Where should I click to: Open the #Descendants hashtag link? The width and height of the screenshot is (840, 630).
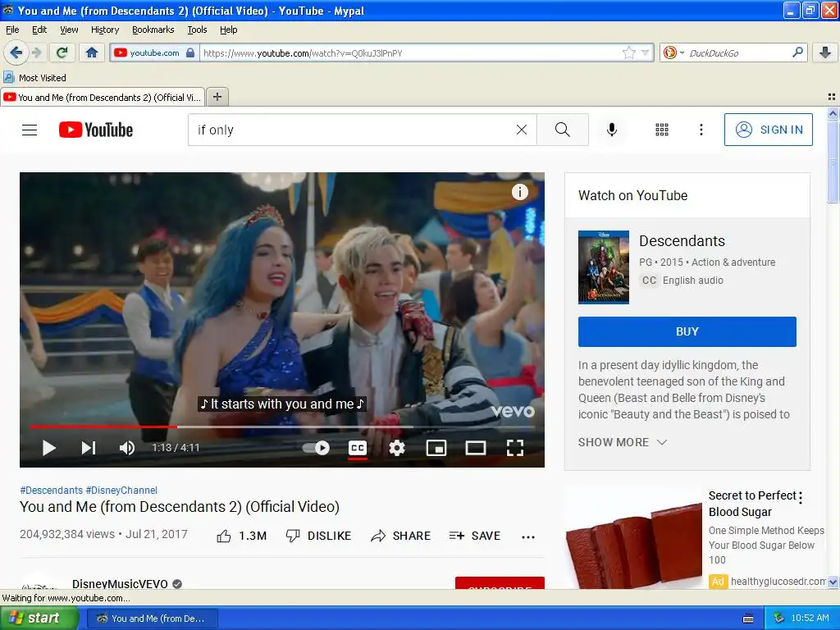tap(52, 491)
